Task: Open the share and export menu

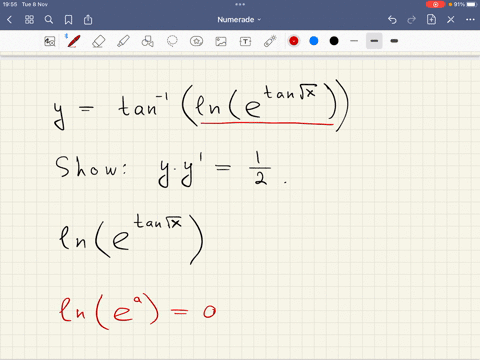Action: [88, 20]
